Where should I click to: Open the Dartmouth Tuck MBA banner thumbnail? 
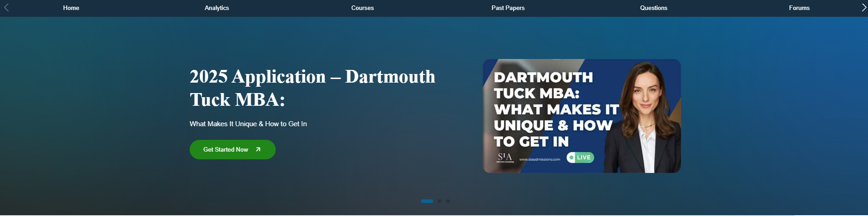582,116
